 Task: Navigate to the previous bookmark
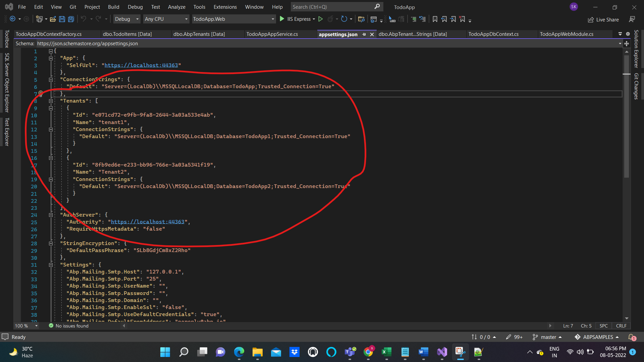pos(444,19)
